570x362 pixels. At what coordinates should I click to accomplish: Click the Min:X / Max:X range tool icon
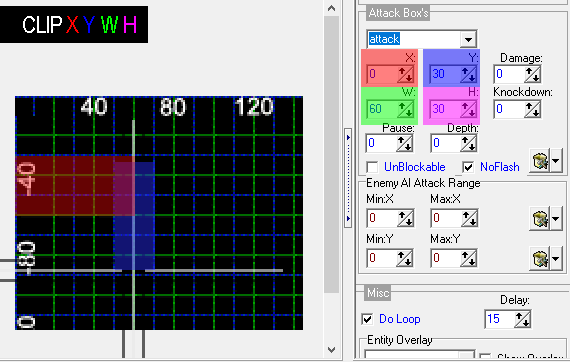pos(539,219)
